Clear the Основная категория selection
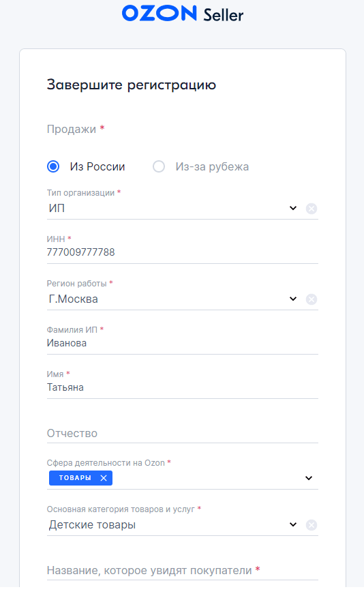Image resolution: width=364 pixels, height=596 pixels. coord(312,525)
